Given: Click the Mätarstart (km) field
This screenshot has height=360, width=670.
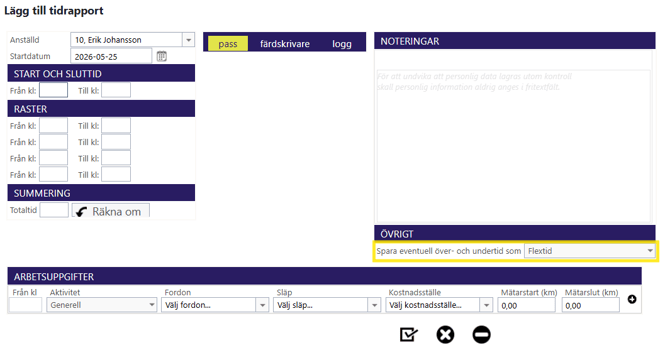Looking at the screenshot, I should (526, 305).
